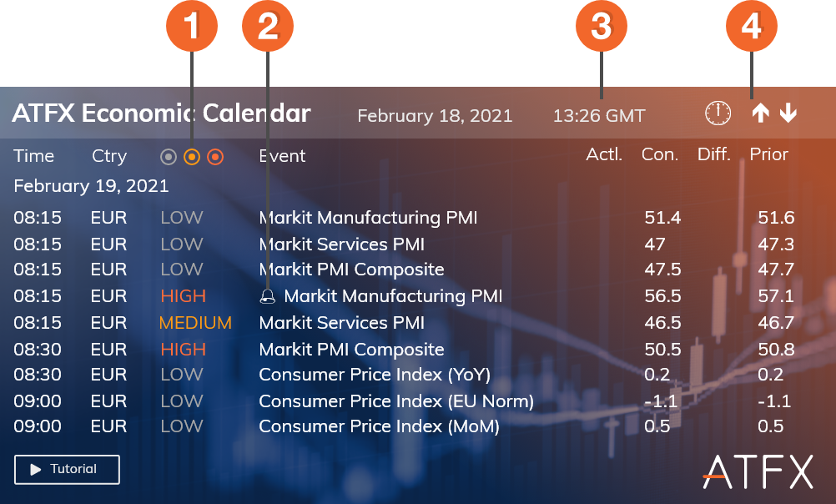Open the Tutorial button
Image resolution: width=836 pixels, height=504 pixels.
(67, 470)
